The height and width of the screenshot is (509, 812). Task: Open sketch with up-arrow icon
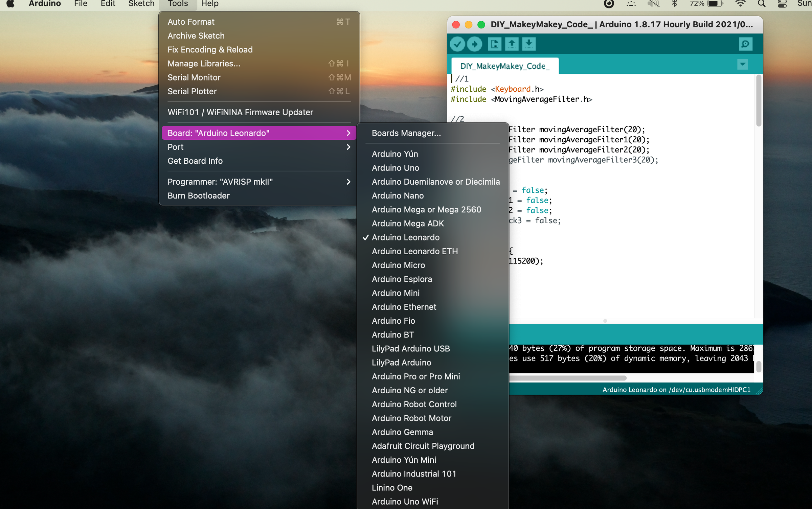click(x=512, y=44)
